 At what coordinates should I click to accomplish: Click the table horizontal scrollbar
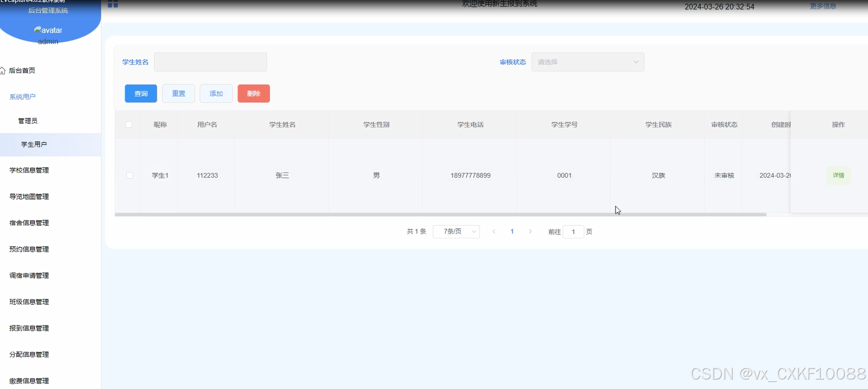(x=440, y=215)
